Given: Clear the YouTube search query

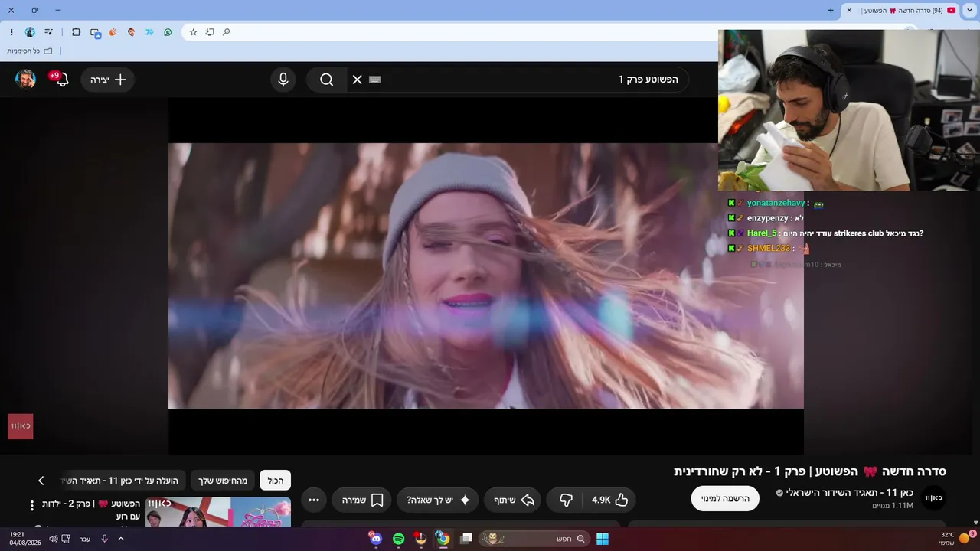Looking at the screenshot, I should pos(357,80).
